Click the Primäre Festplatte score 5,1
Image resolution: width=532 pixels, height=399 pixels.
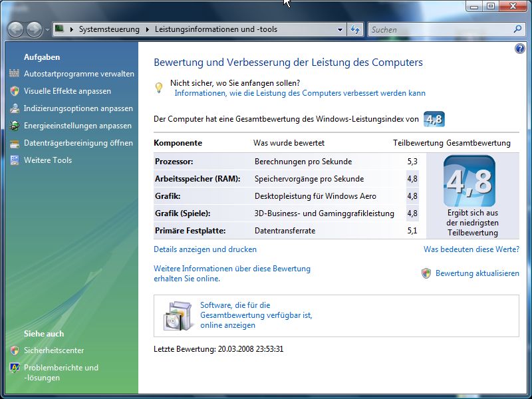412,231
